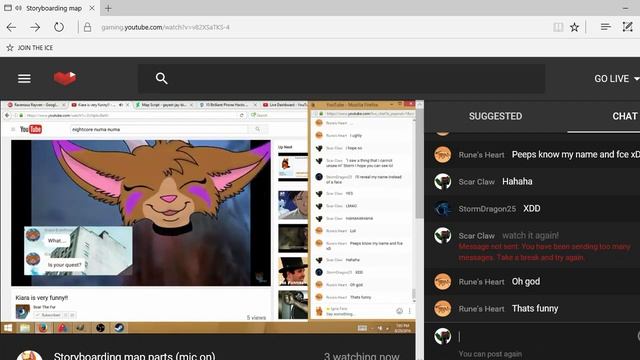640x360 pixels.
Task: Toggle reading view icon
Action: (x=558, y=27)
